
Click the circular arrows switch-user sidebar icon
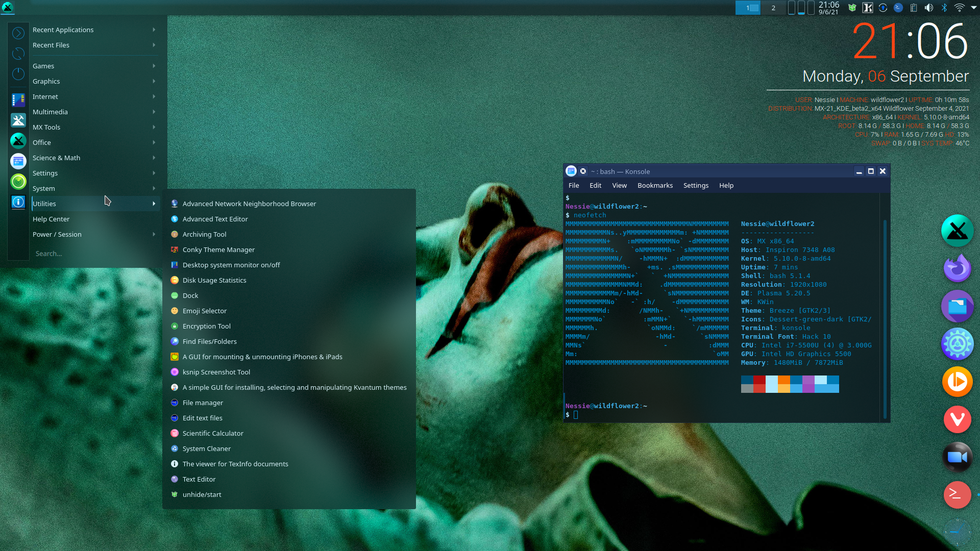[x=18, y=54]
